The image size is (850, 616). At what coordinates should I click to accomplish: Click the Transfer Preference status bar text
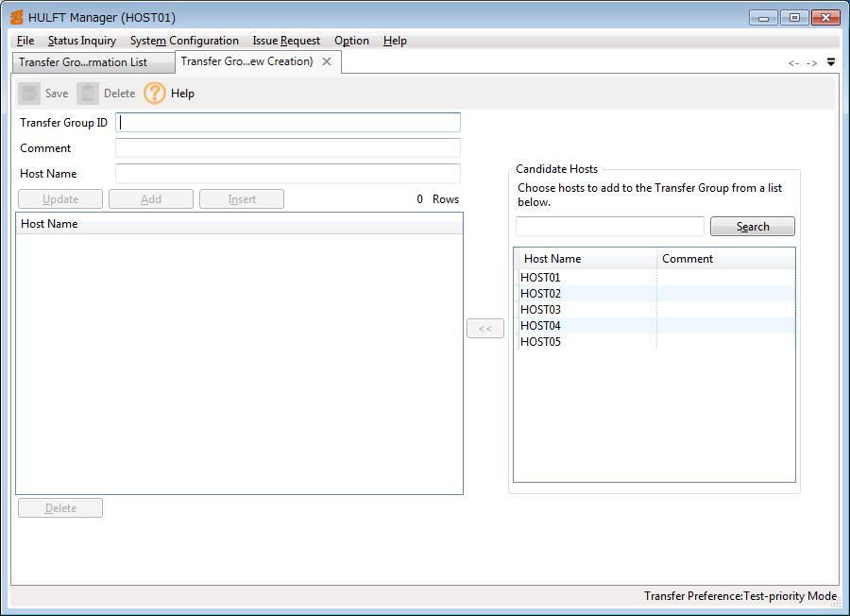click(x=739, y=596)
